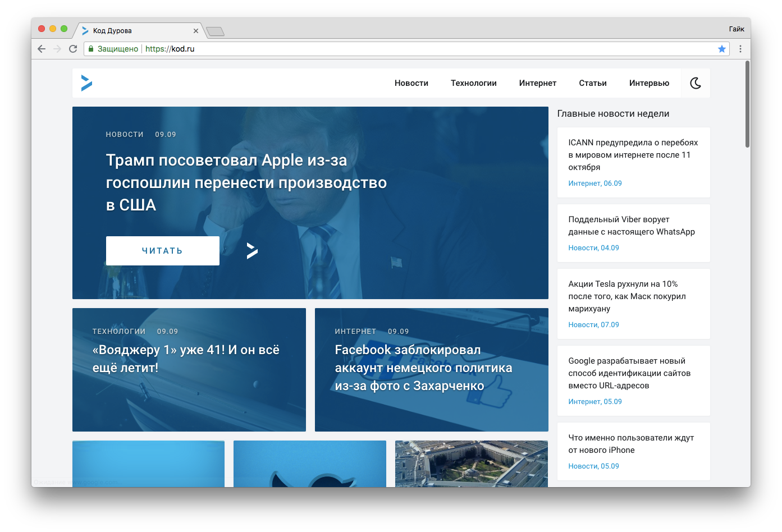The width and height of the screenshot is (782, 532).
Task: Open the aerial building photo thumbnail
Action: 472,464
